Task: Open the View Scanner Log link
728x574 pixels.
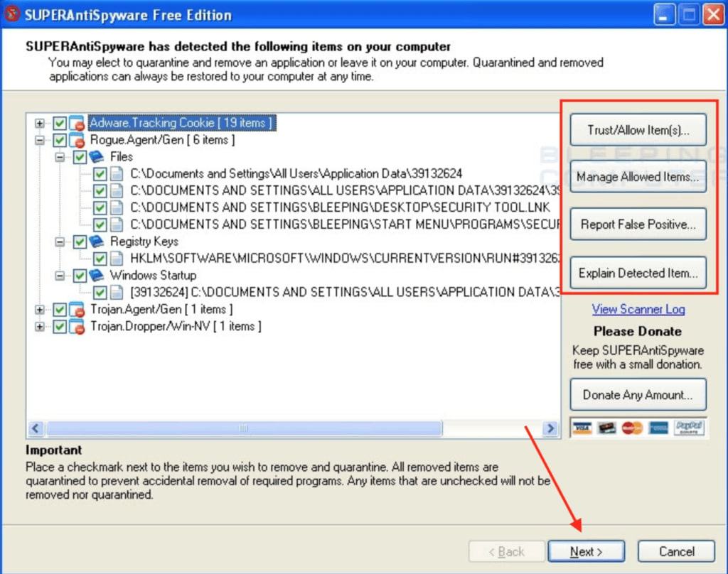Action: (638, 309)
